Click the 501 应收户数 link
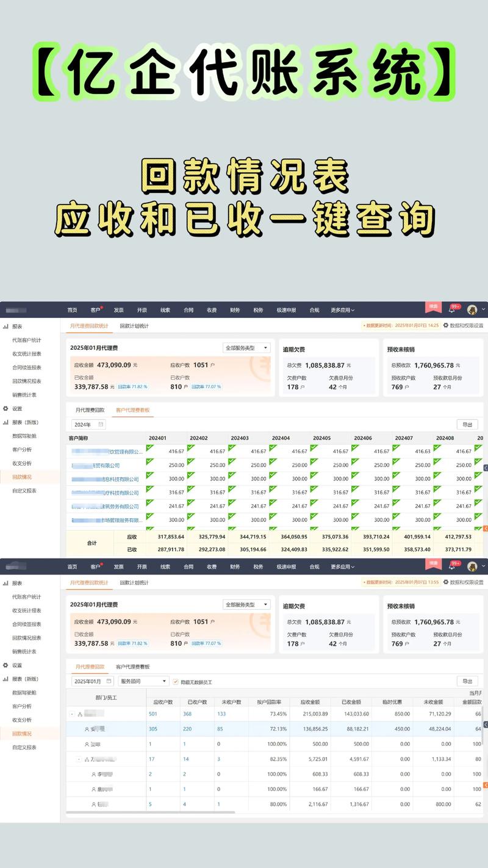 coord(152,714)
